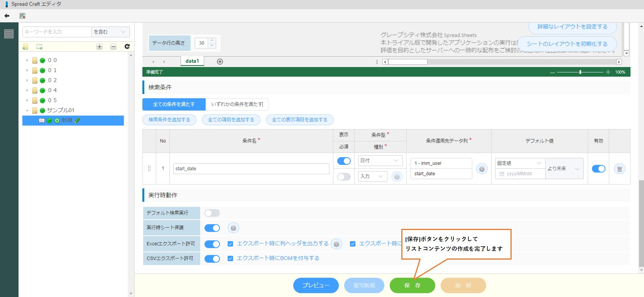Viewport: 644px width, 297px height.
Task: Select the data1 sheet tab
Action: coord(192,61)
